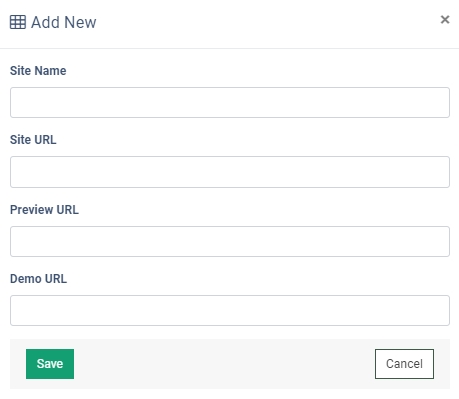Click the Preview URL label
This screenshot has width=459, height=399.
tap(44, 210)
